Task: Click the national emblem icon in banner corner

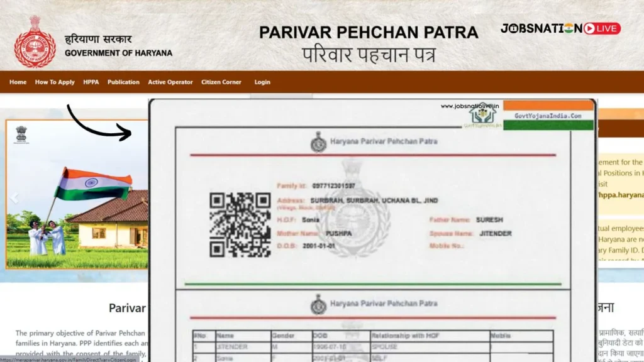Action: [21, 134]
